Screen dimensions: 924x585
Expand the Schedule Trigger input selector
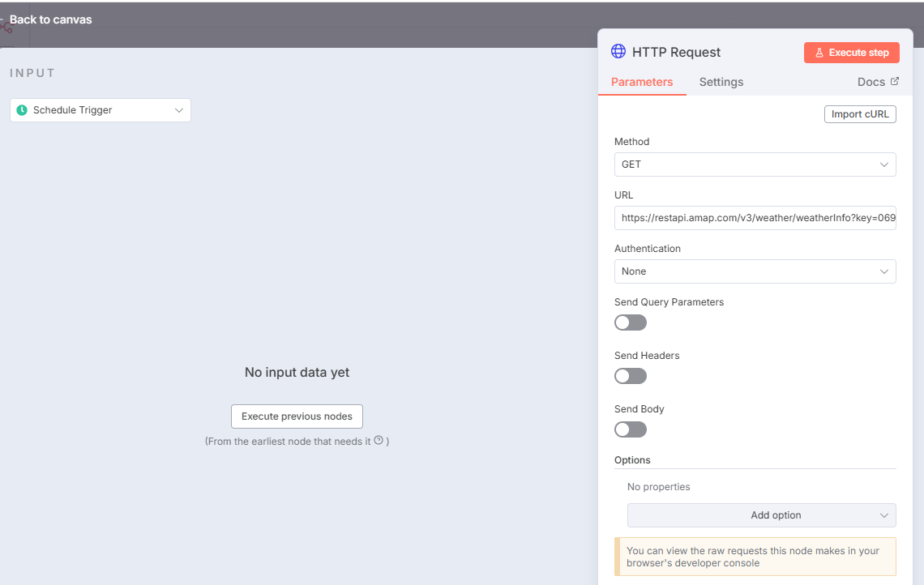coord(101,110)
